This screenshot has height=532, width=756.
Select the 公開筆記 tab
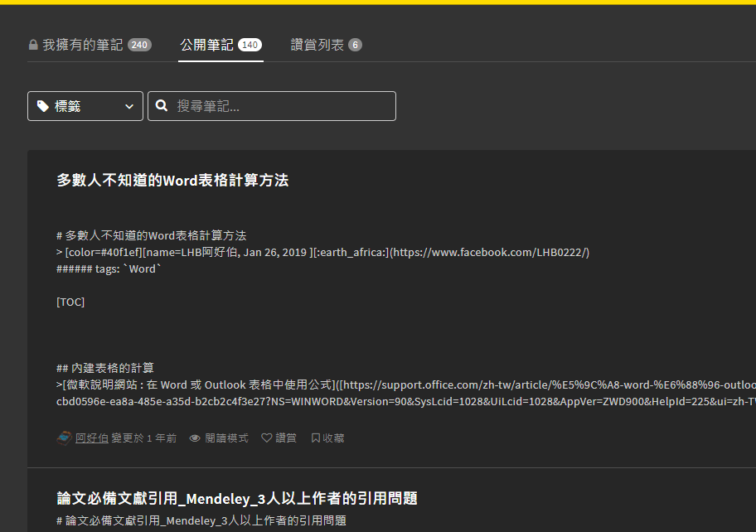(207, 45)
